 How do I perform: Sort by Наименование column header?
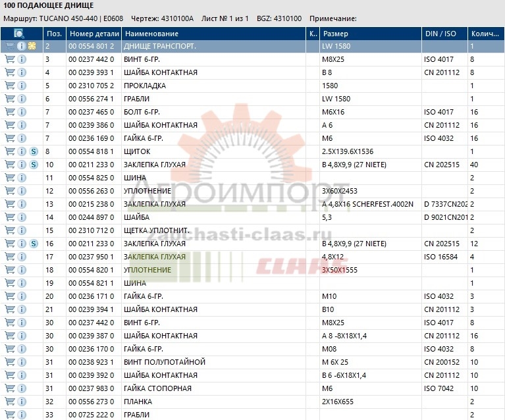(x=213, y=34)
